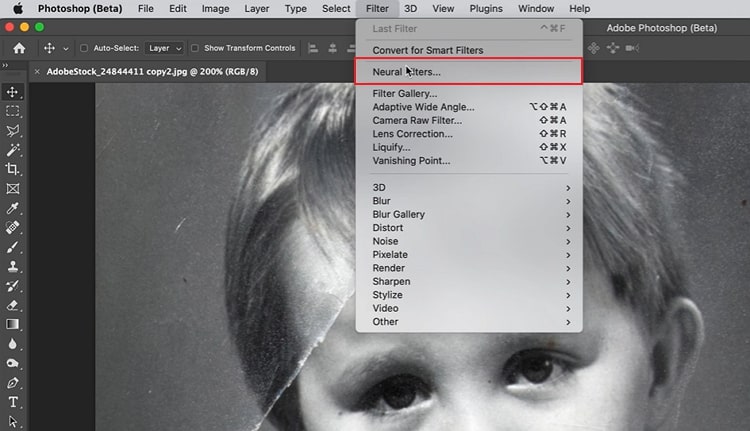Click the 3D camera video icon in options bar
The width and height of the screenshot is (750, 431).
(x=632, y=48)
